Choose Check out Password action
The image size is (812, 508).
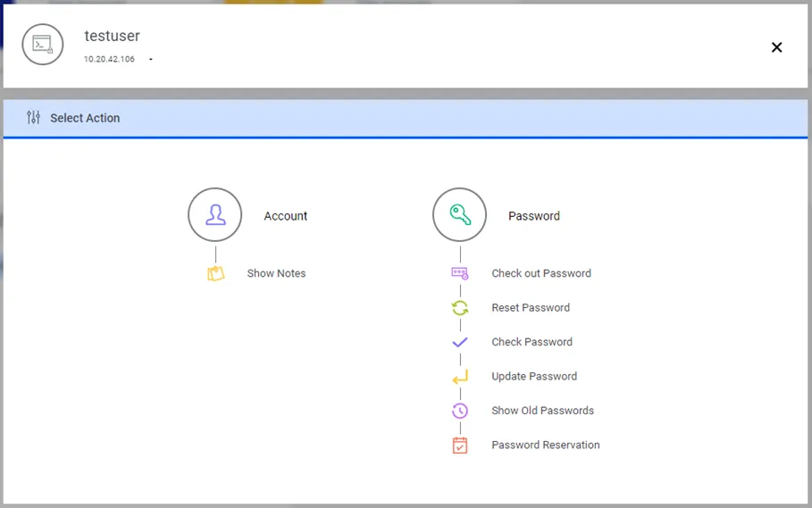(541, 273)
